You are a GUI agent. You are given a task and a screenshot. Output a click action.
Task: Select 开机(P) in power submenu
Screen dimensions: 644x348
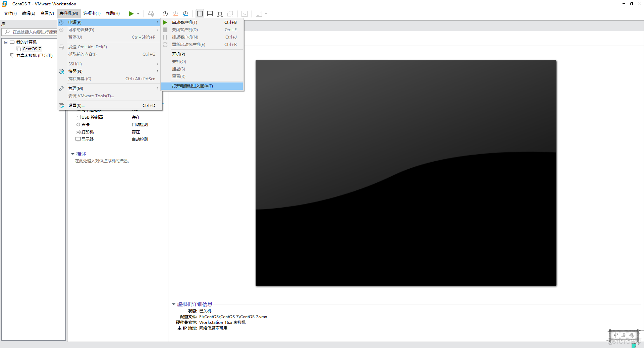(x=202, y=54)
